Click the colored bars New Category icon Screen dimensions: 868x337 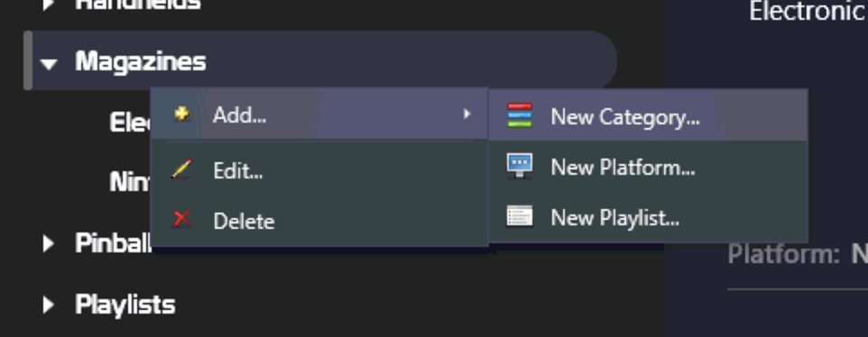pyautogui.click(x=519, y=116)
